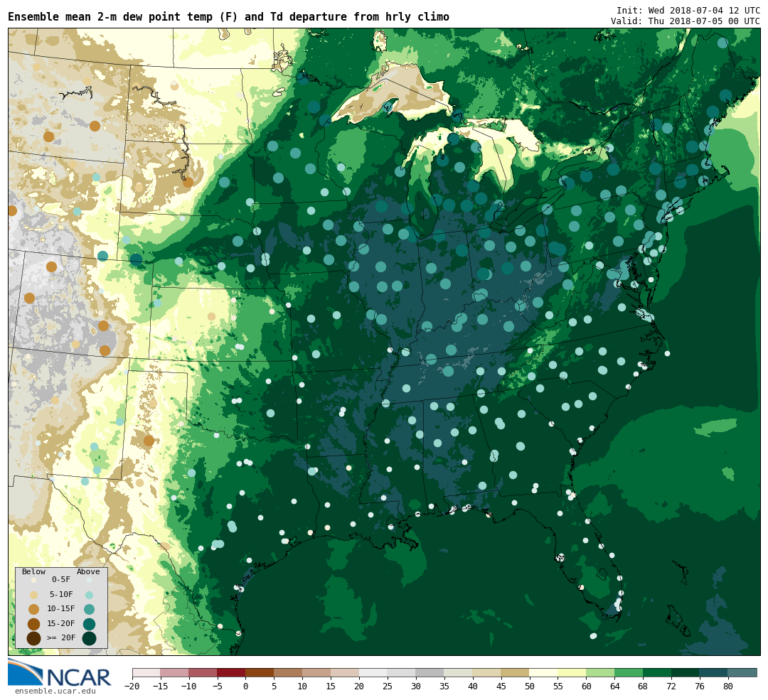Viewport: 768px width, 700px height.
Task: Pick the colorbar swatch between 68 and 72
Action: [657, 672]
